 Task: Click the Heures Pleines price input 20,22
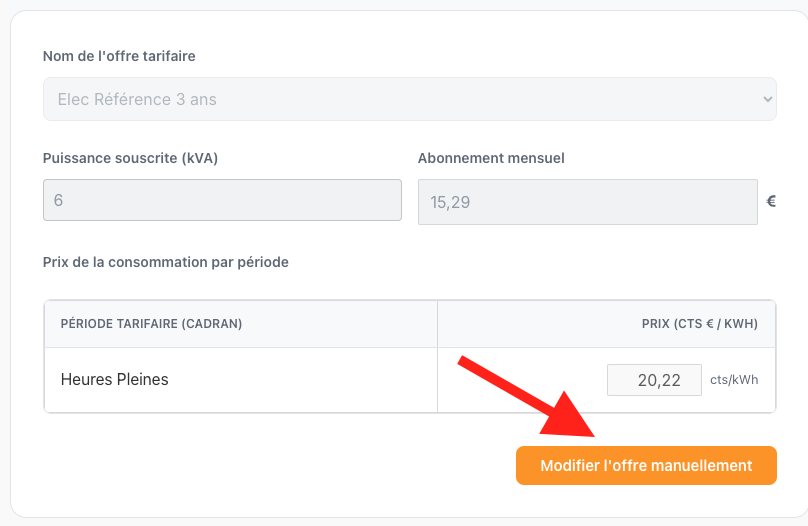coord(654,380)
